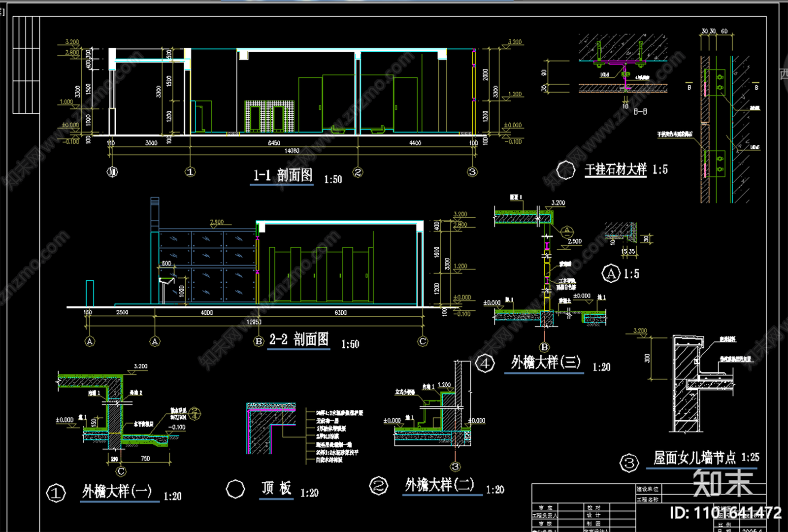Click the circled 1 beside 外檐大样(一)
Screen dimensions: 788x532
click(56, 493)
